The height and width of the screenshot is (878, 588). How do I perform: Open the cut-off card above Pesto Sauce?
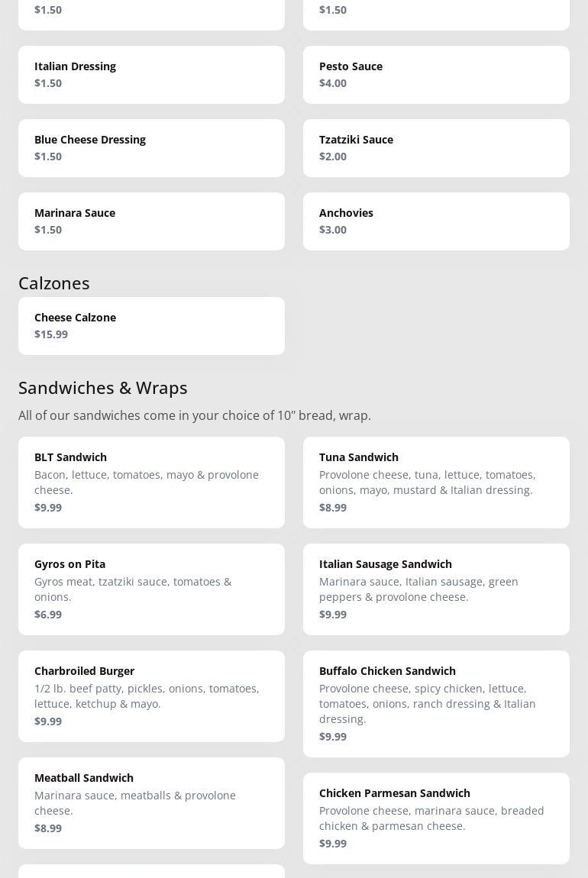pos(436,14)
